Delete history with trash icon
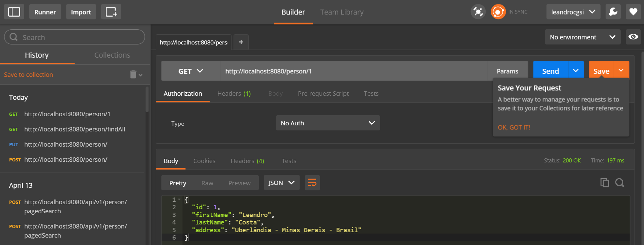This screenshot has height=245, width=644. (x=133, y=74)
